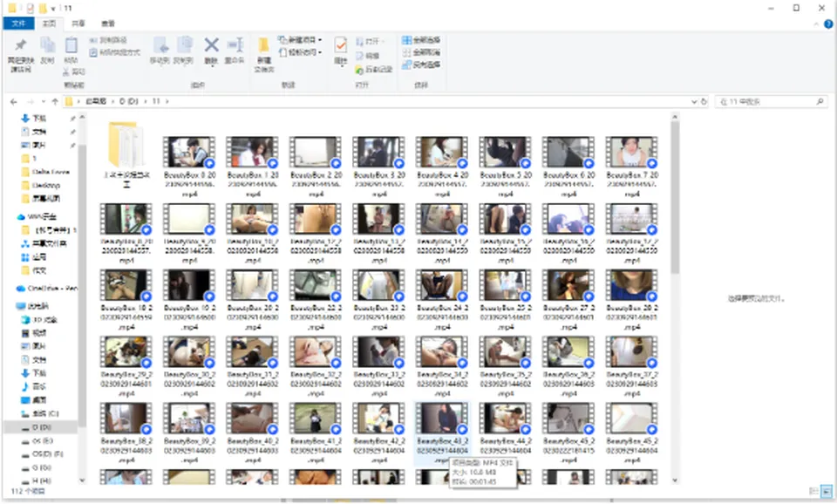Click the vertical scrollbar of file list
This screenshot has width=837, height=504.
point(675,299)
